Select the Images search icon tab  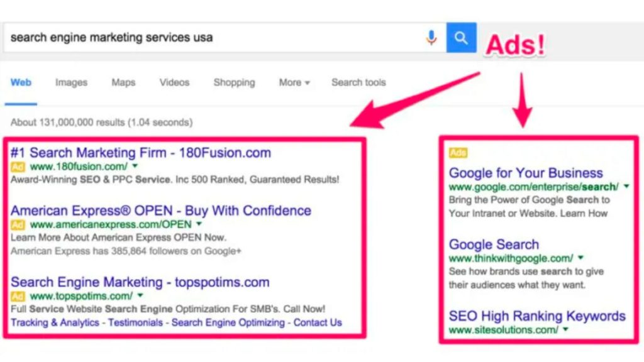point(71,82)
